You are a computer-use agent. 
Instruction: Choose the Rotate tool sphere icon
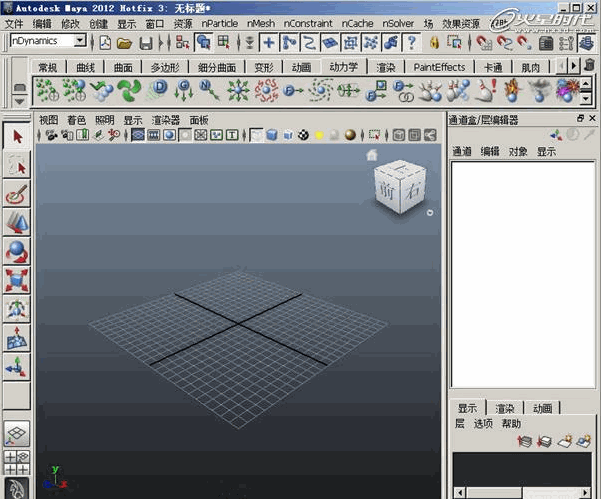click(17, 251)
